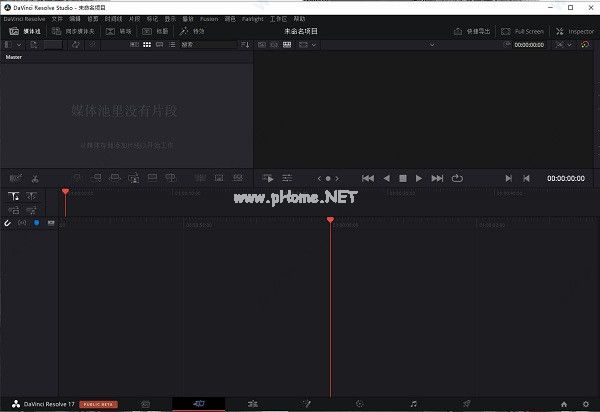This screenshot has height=412, width=600.
Task: Open Project Settings gear icon
Action: (x=585, y=403)
